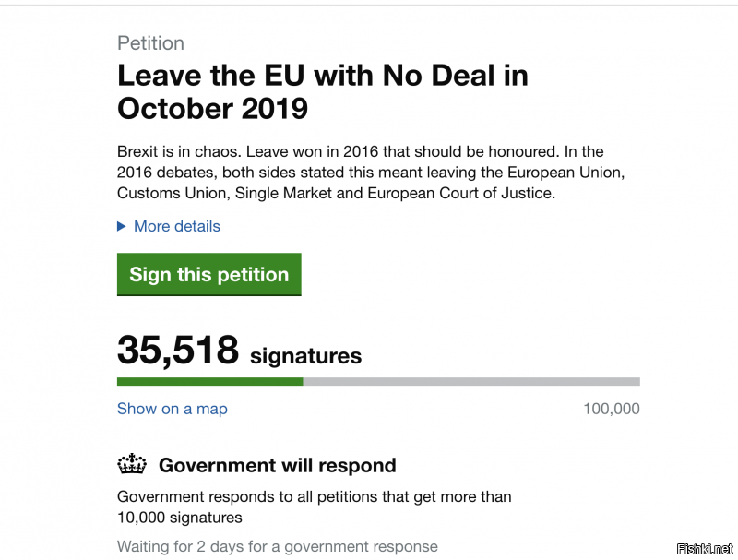This screenshot has height=560, width=738.
Task: Click the word signatures next to the count
Action: 306,356
